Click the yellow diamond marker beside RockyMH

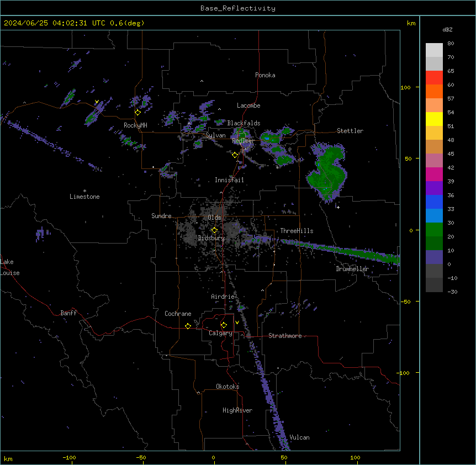(x=138, y=113)
